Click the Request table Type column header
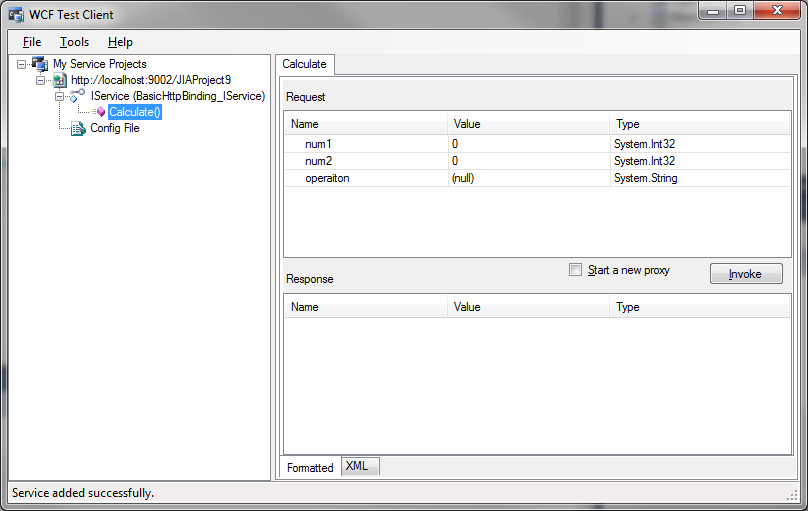Screen dimensions: 808x511 [x=700, y=124]
